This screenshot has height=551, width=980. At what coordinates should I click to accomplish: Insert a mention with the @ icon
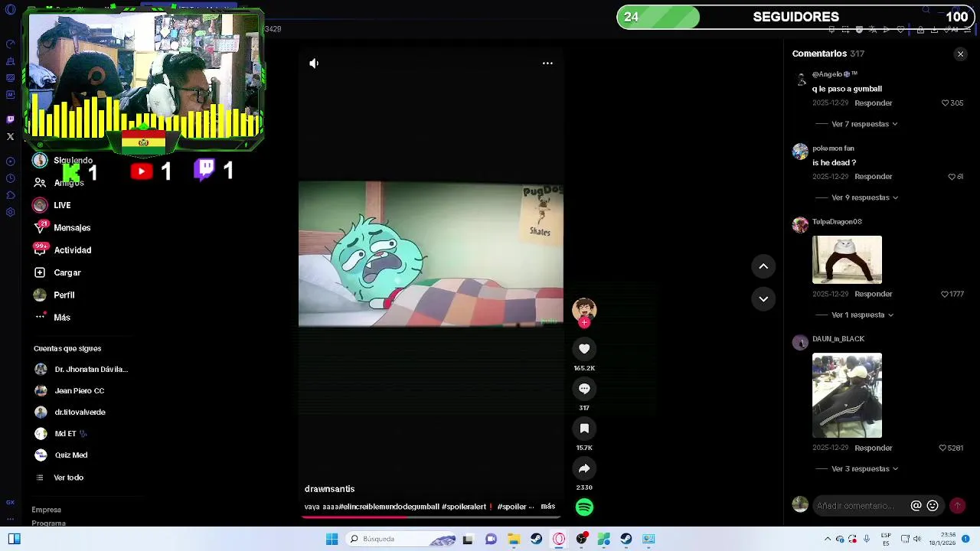click(916, 506)
